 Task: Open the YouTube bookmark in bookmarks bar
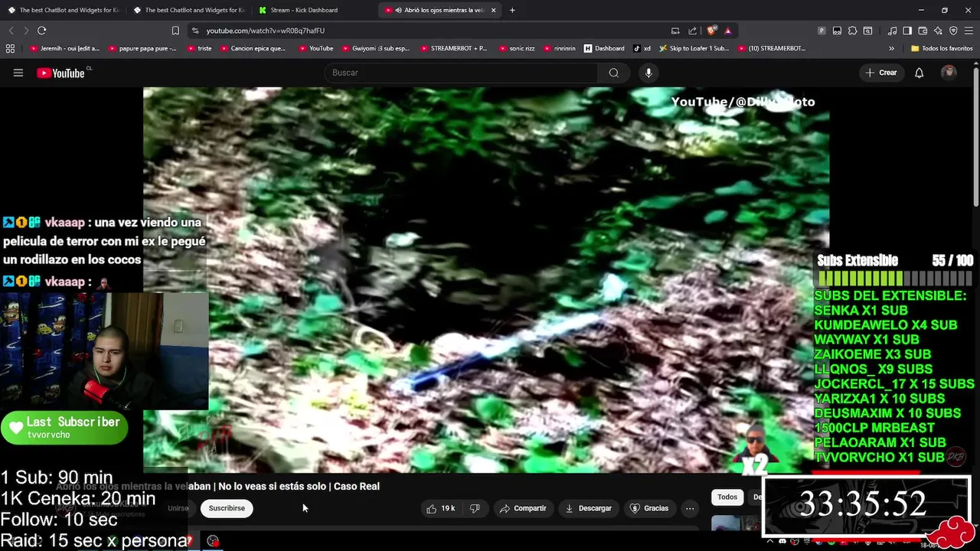tap(315, 48)
